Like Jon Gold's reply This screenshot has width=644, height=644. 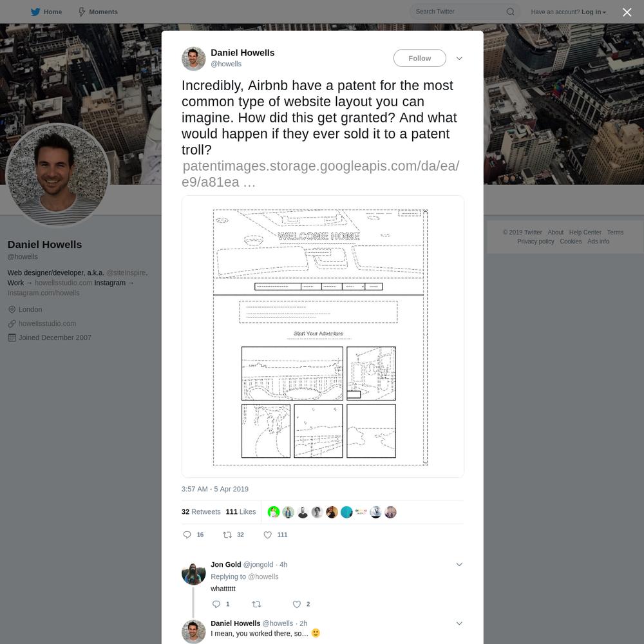296,604
